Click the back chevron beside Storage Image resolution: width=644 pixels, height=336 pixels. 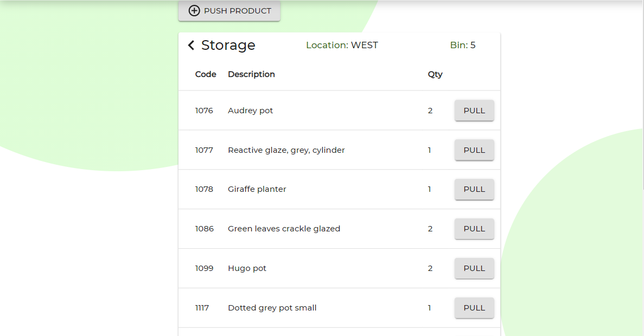[191, 46]
